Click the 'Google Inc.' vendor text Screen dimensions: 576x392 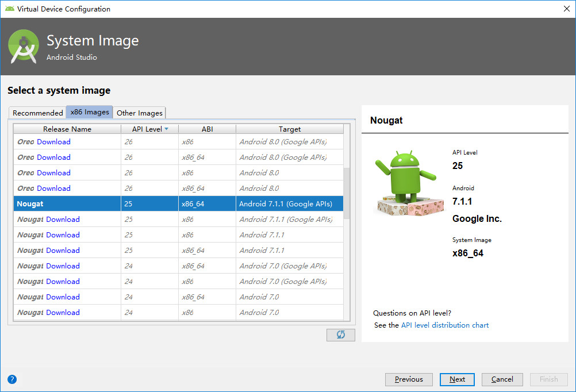pyautogui.click(x=477, y=218)
